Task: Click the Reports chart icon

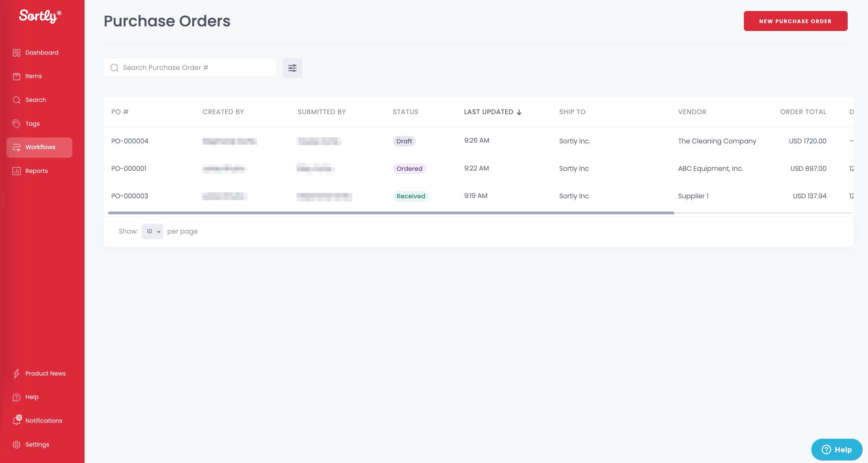Action: point(16,171)
